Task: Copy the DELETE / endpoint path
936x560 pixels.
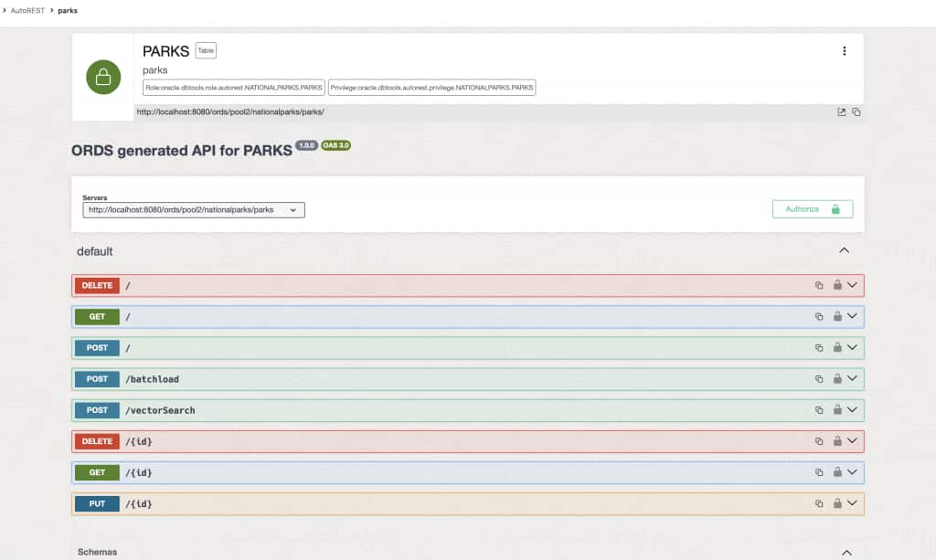Action: coord(821,285)
